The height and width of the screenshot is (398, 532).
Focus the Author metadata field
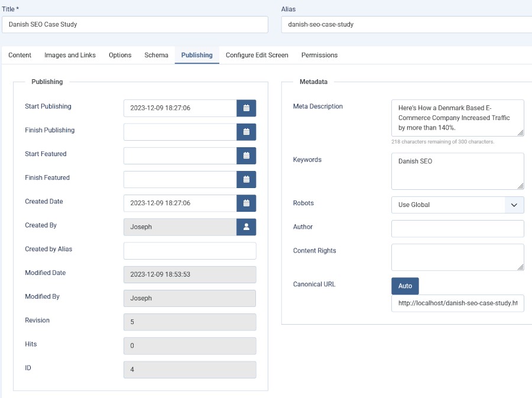point(458,228)
